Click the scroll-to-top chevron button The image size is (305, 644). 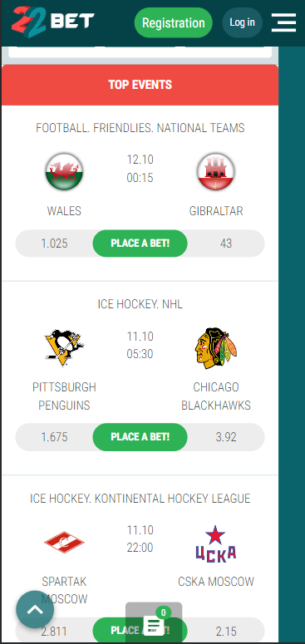pos(35,609)
